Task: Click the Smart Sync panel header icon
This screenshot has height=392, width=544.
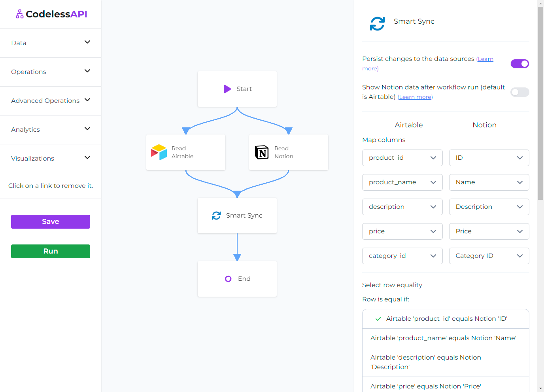Action: click(x=378, y=24)
